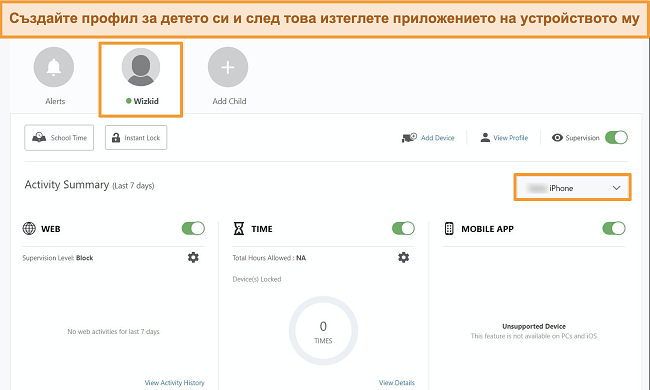Click the Device(s) Locked label
650x390 pixels.
257,279
